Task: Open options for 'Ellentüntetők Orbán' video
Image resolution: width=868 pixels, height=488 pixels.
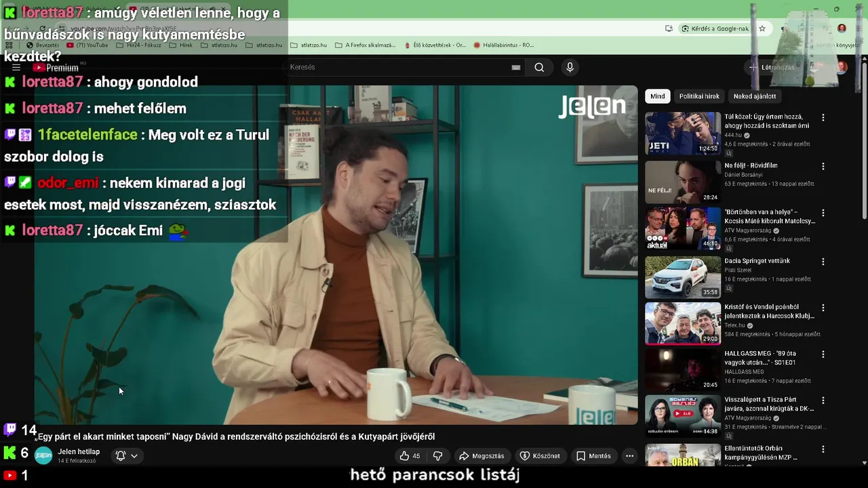Action: pyautogui.click(x=823, y=449)
